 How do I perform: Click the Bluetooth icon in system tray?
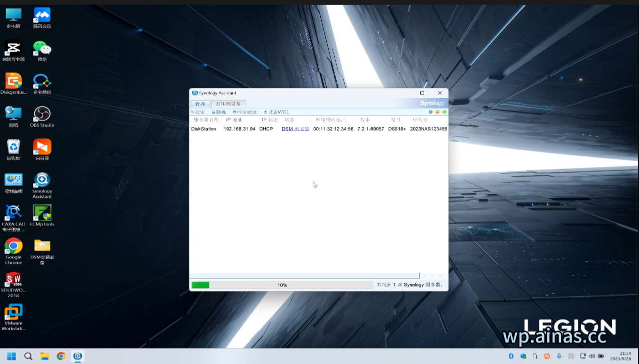pyautogui.click(x=511, y=356)
